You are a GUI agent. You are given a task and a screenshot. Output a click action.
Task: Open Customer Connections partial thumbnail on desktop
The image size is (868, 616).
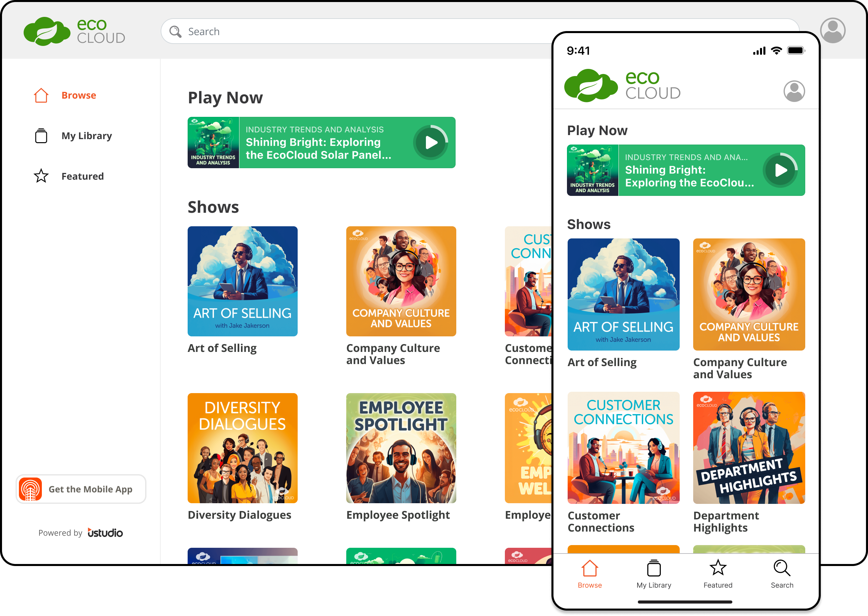tap(528, 281)
